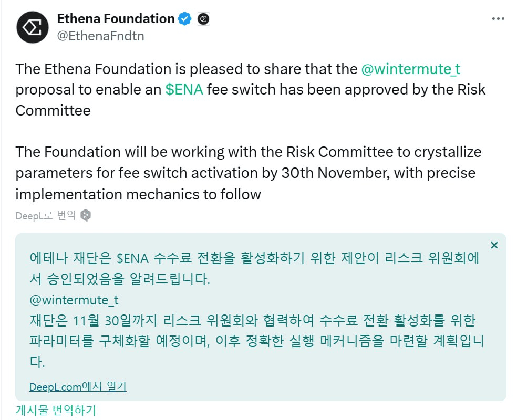Click the Korean paragraph mentioning '11월 30일까지'
The width and height of the screenshot is (517, 420).
coord(256,341)
